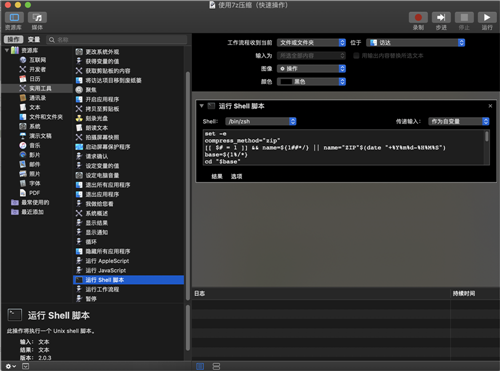Select the 拷贝至剪贴板 action

pos(97,109)
